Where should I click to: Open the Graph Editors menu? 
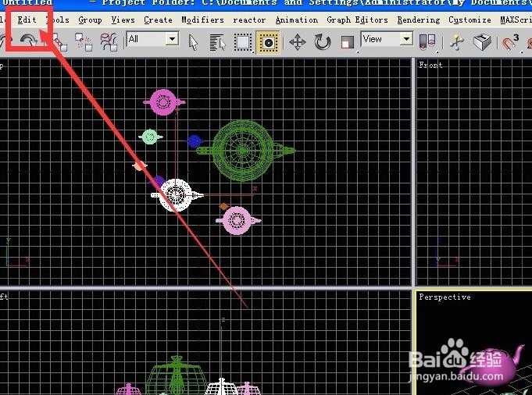tap(357, 20)
